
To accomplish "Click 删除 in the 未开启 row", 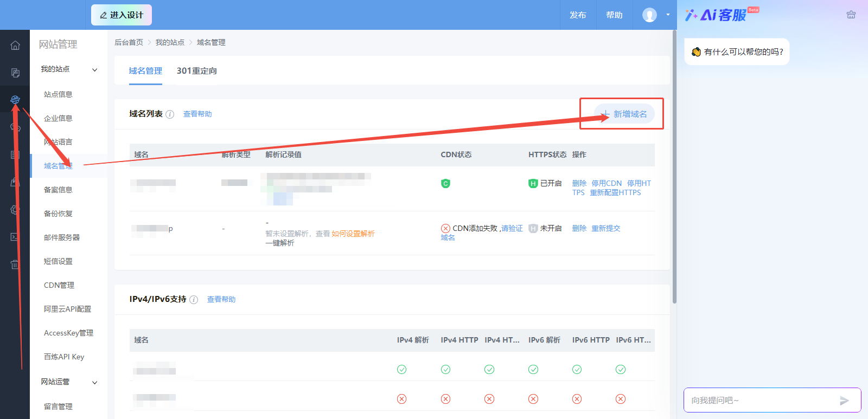I will [x=579, y=229].
